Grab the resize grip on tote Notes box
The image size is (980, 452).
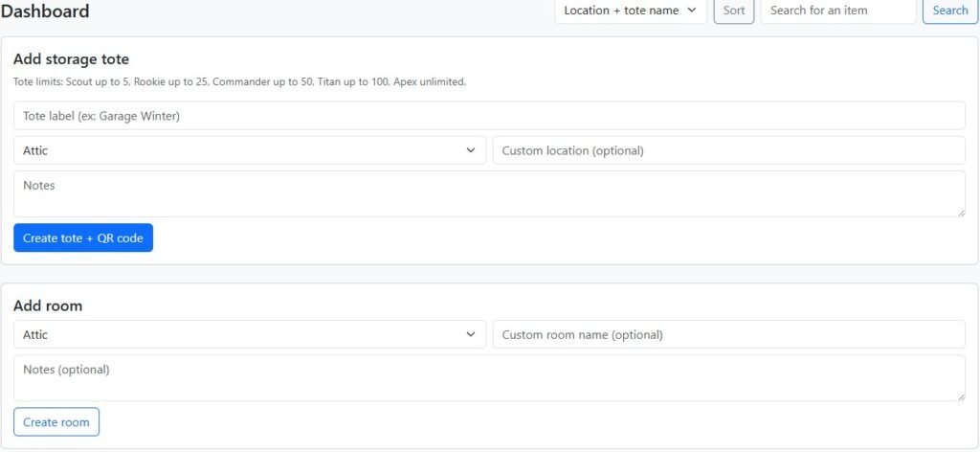[960, 212]
